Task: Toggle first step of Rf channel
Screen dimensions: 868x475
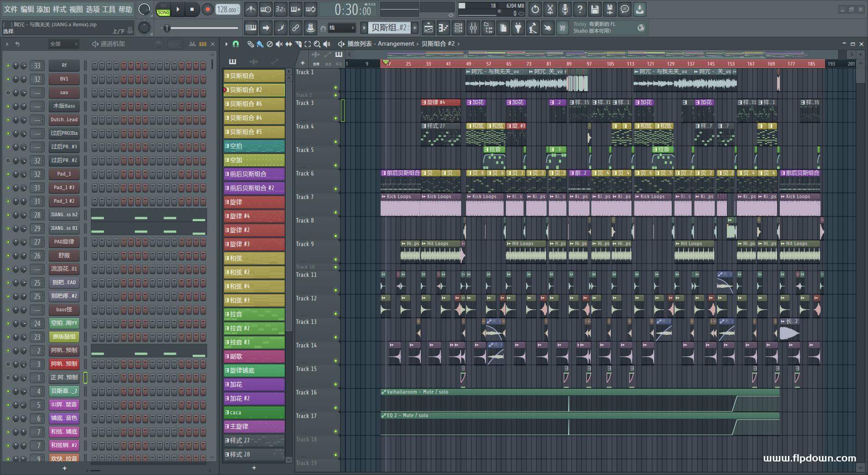Action: [94, 66]
